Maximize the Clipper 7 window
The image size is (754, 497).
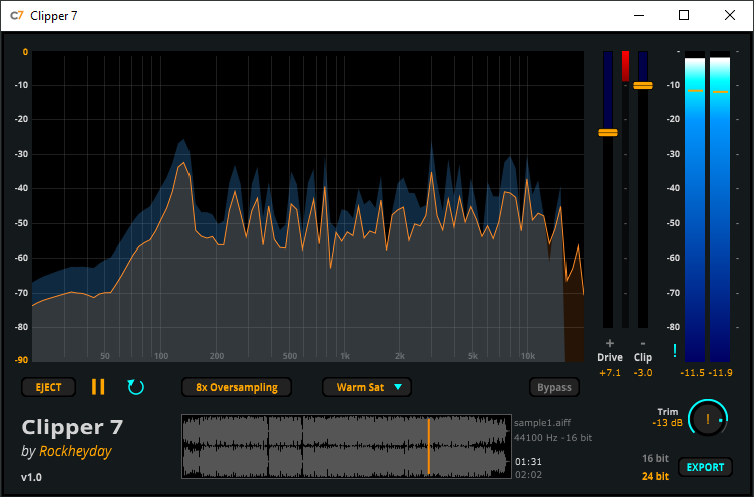coord(684,15)
